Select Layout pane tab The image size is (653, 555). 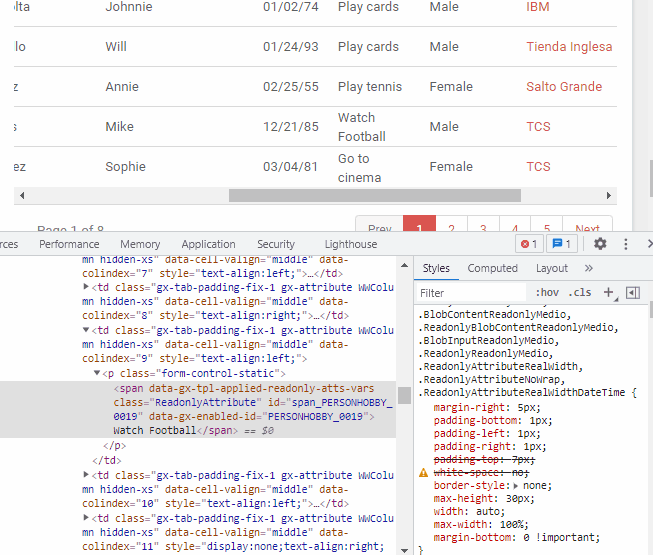551,268
